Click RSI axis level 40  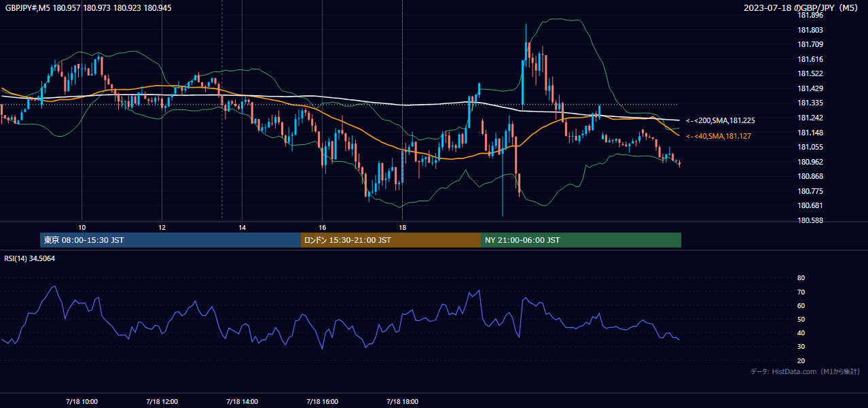[x=801, y=333]
